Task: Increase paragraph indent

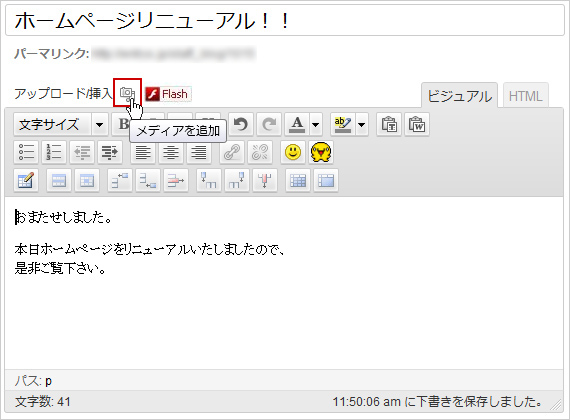Action: point(110,152)
